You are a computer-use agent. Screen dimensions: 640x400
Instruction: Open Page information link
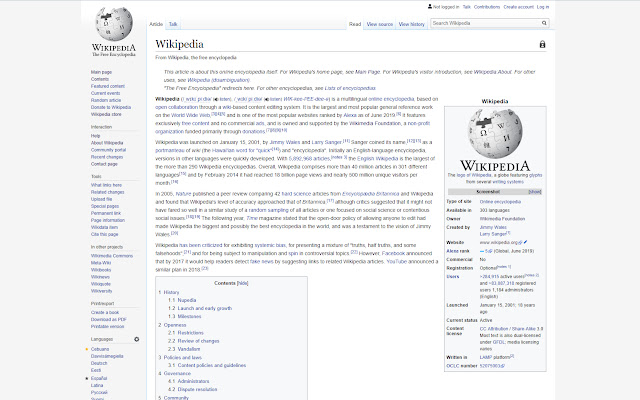click(108, 220)
